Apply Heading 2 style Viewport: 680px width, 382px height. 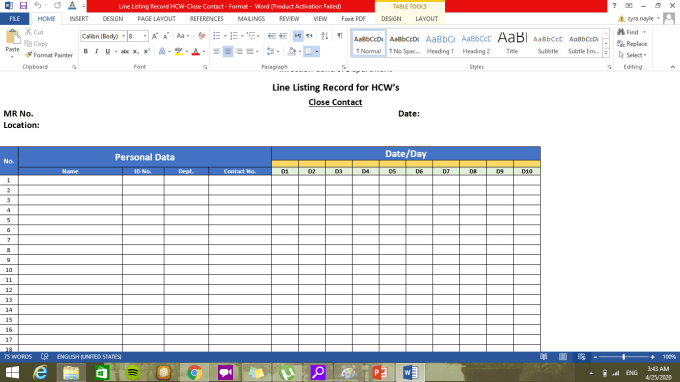pos(476,43)
